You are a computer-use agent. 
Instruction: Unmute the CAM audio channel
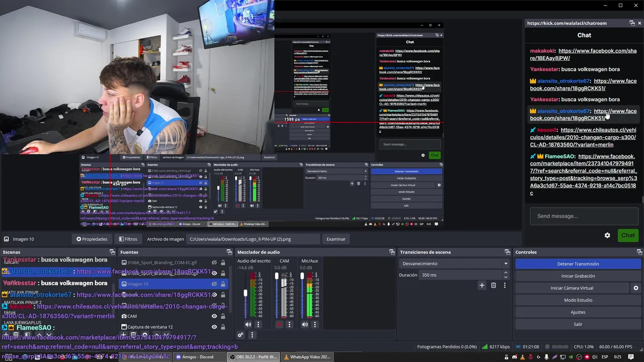coord(279,325)
